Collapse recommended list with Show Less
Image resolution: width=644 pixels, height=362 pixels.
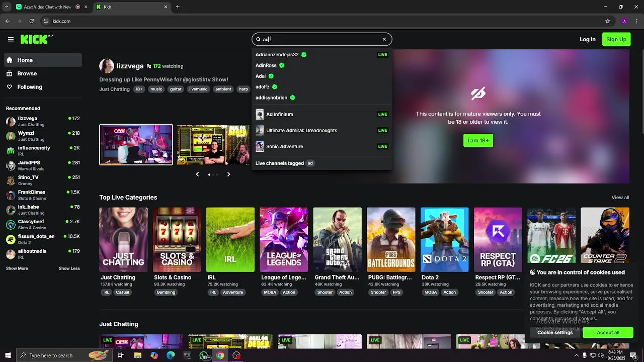[69, 268]
